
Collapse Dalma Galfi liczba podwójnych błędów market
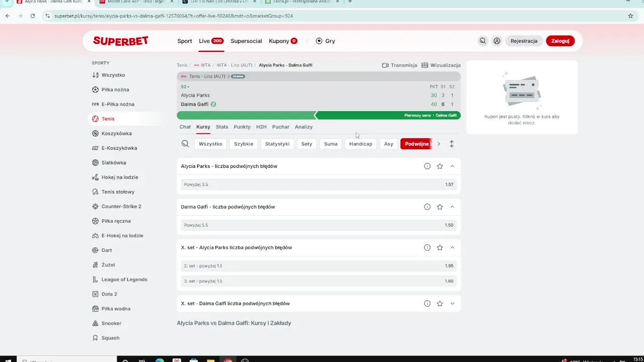click(452, 207)
